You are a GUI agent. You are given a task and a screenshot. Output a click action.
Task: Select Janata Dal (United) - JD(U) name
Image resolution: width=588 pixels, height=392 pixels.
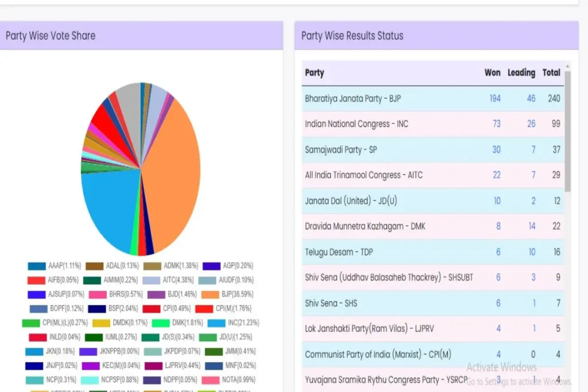(351, 201)
